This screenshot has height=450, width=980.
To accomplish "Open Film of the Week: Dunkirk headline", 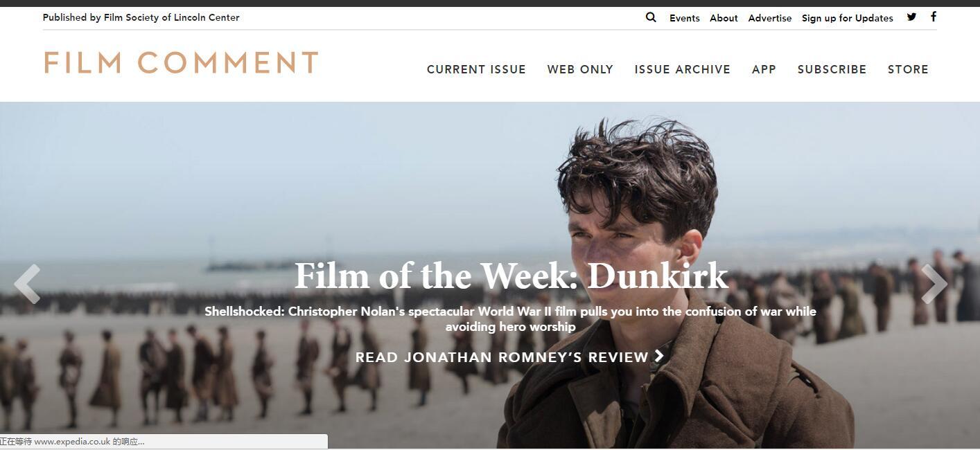I will click(x=511, y=276).
